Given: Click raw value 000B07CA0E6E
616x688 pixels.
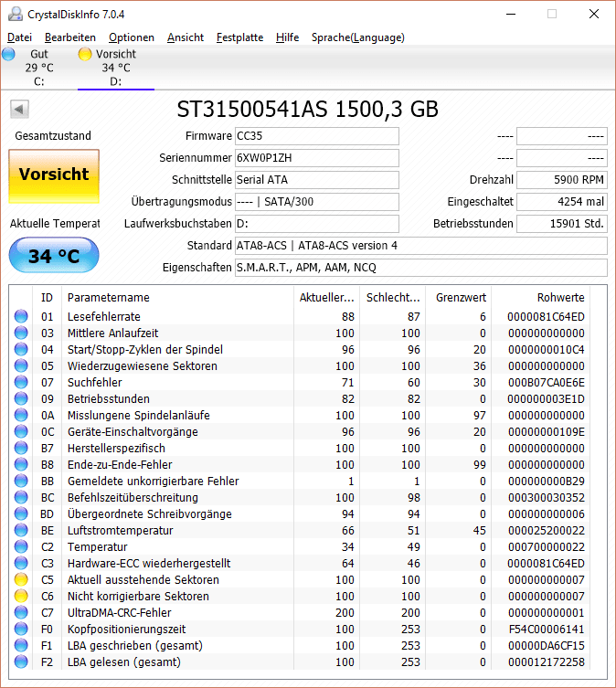Looking at the screenshot, I should click(x=547, y=383).
